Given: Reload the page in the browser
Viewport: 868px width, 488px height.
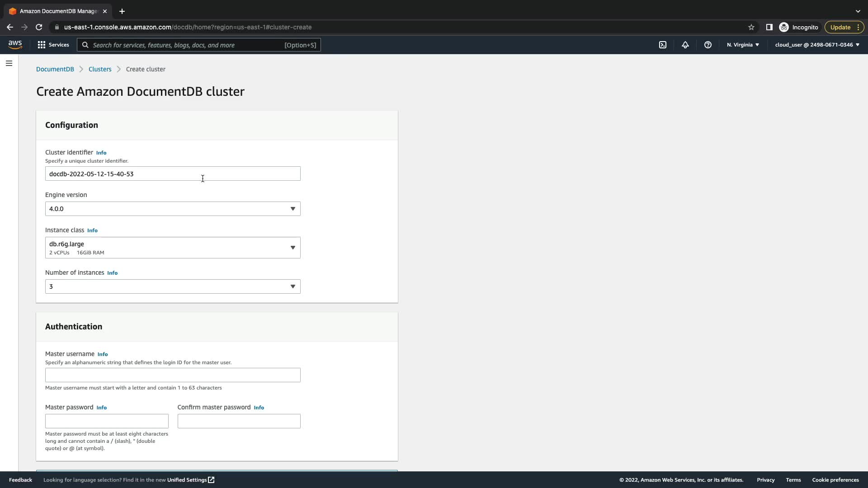Looking at the screenshot, I should (39, 27).
